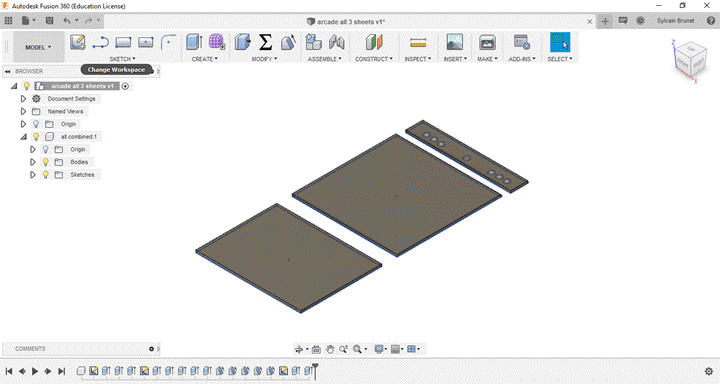
Task: Add a new design tab
Action: pyautogui.click(x=605, y=21)
